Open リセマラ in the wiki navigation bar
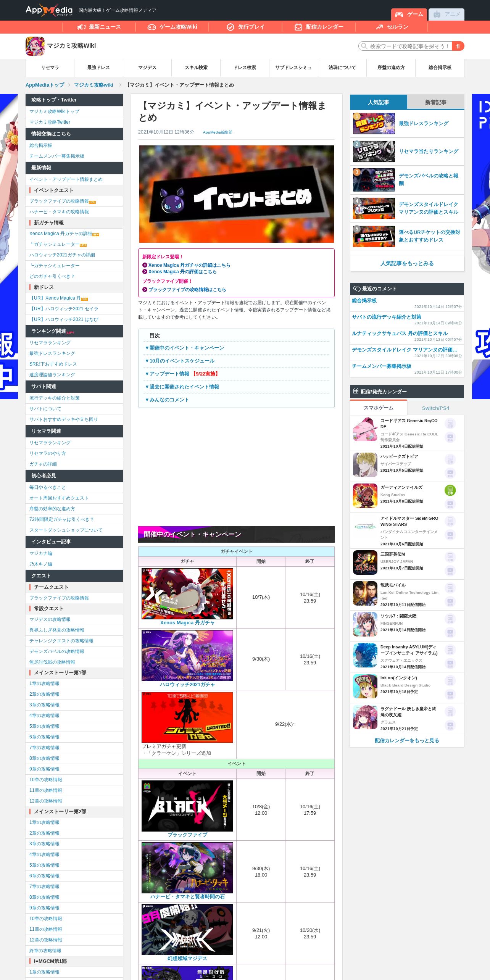The image size is (490, 980). click(x=50, y=68)
